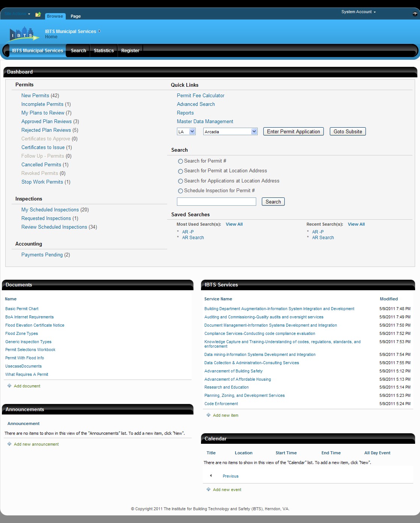Click the plus icon beside Add new item
The height and width of the screenshot is (523, 420).
208,415
